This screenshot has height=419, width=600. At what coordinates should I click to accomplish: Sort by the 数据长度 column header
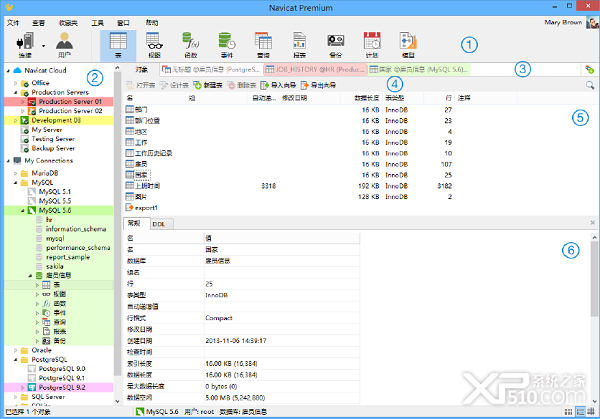[362, 98]
